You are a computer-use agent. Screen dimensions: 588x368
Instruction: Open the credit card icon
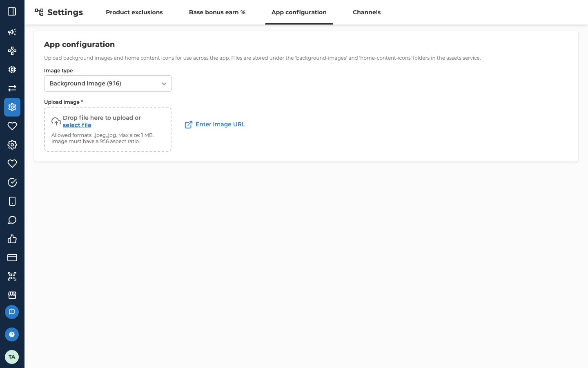[x=12, y=258]
